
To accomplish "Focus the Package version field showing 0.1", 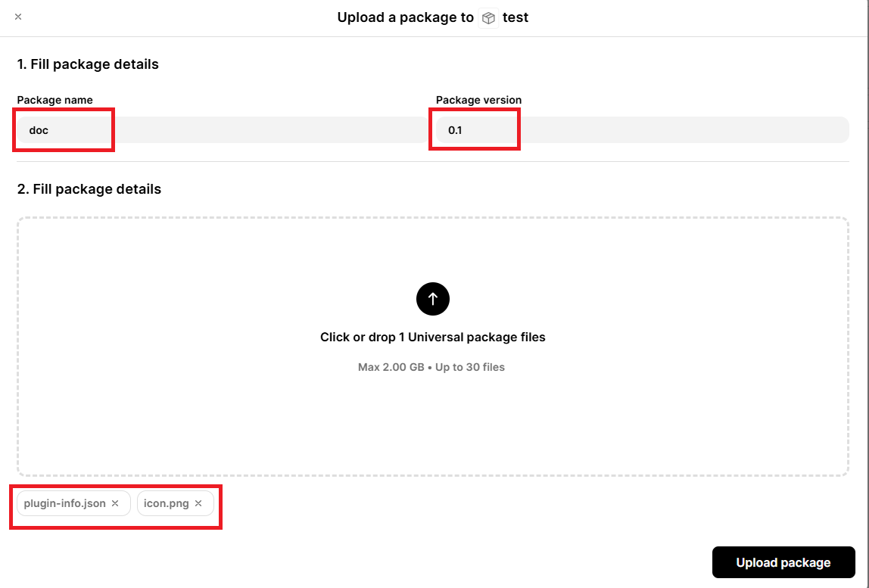I will pyautogui.click(x=642, y=130).
